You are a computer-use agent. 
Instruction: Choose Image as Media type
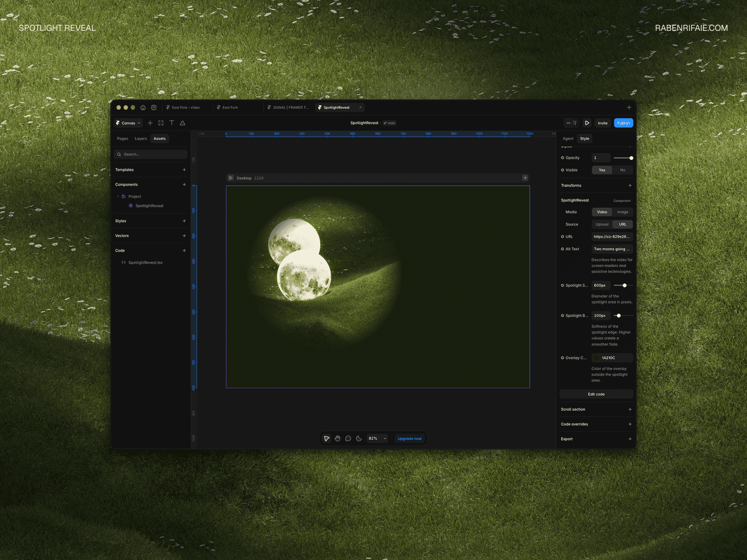[x=622, y=212]
